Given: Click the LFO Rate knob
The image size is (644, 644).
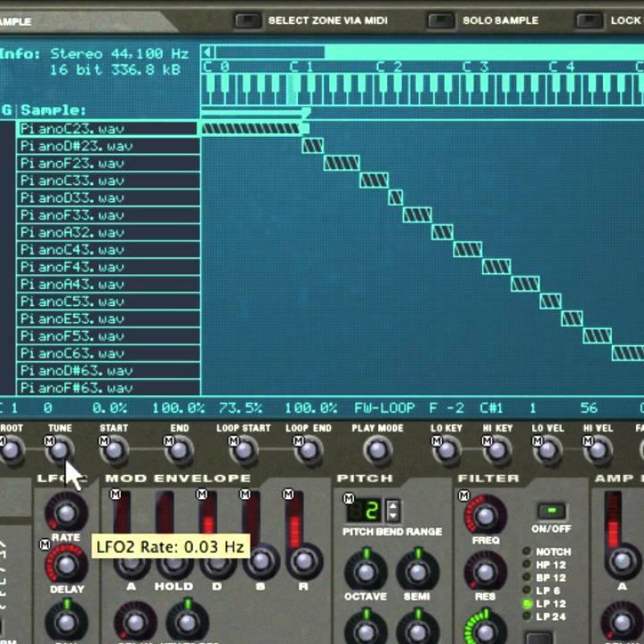Looking at the screenshot, I should tap(65, 512).
